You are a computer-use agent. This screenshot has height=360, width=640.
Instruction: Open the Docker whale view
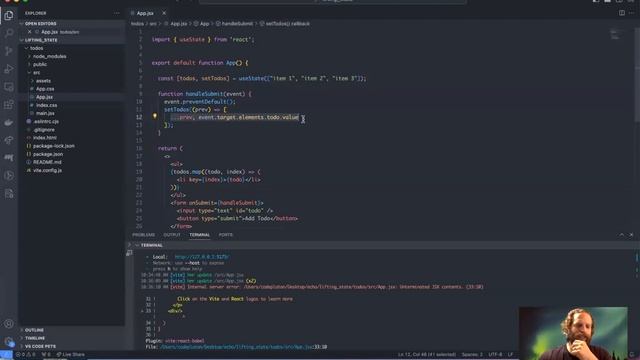[9, 122]
